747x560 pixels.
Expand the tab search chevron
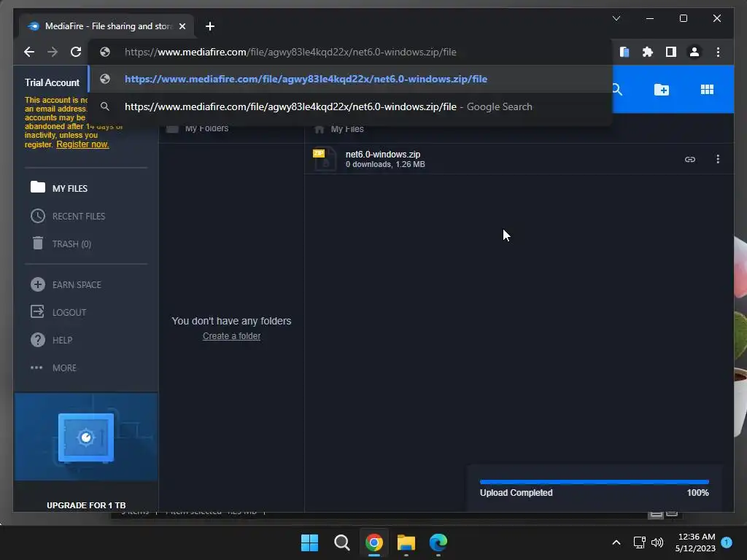tap(616, 18)
